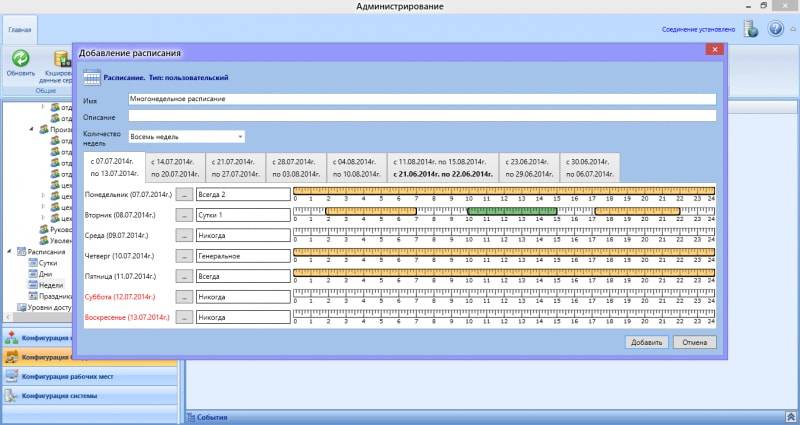Click the Отмена button
Screen dimensions: 800x425
click(x=694, y=341)
